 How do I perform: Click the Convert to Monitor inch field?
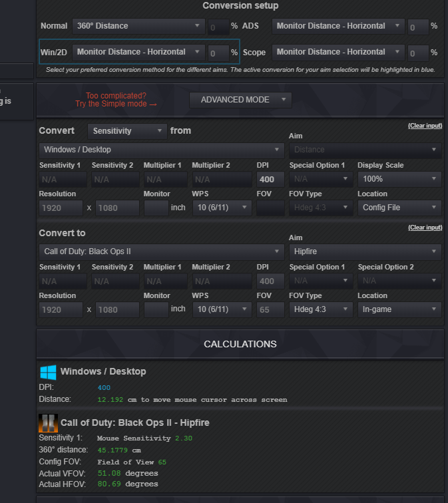pyautogui.click(x=156, y=309)
